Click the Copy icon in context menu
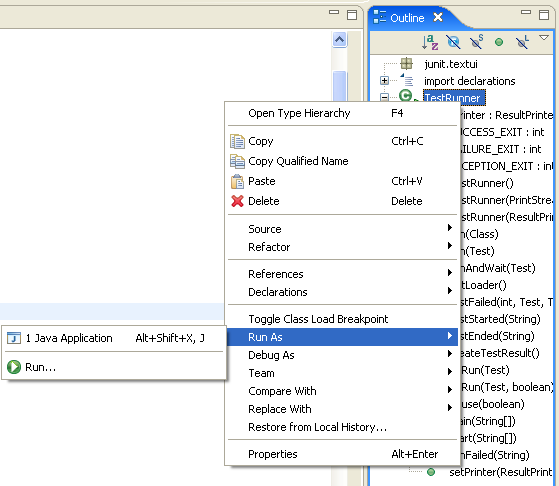The width and height of the screenshot is (559, 486). 237,141
